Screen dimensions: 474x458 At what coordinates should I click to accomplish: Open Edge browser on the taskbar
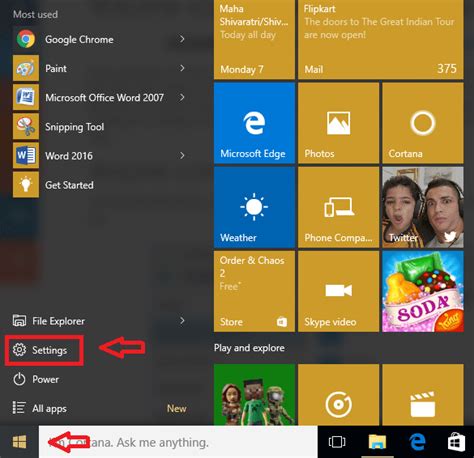tap(417, 442)
